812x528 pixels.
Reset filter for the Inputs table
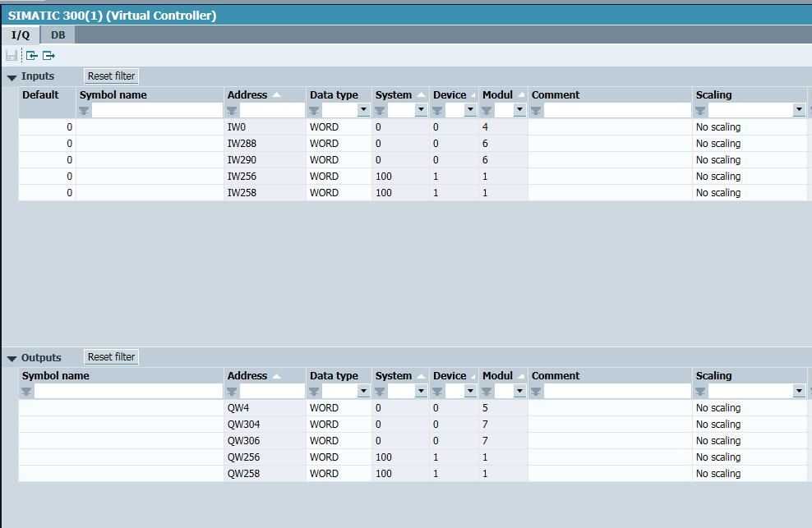point(111,76)
